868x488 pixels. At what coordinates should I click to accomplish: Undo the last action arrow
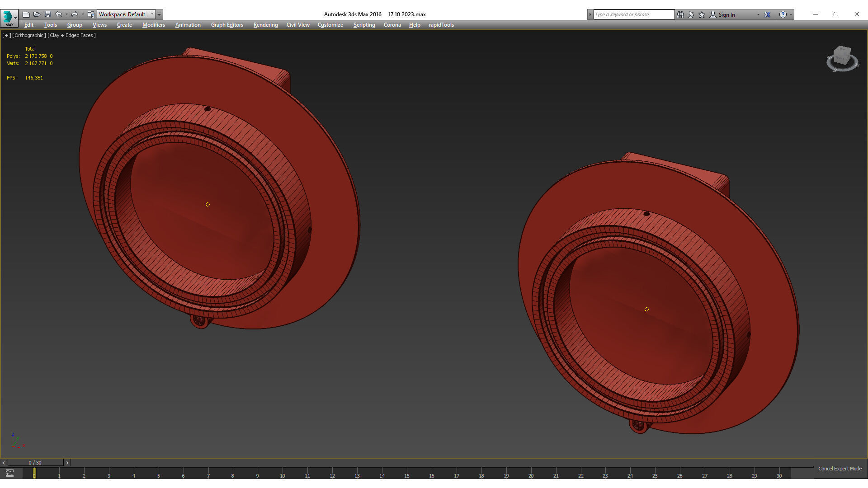[x=59, y=14]
